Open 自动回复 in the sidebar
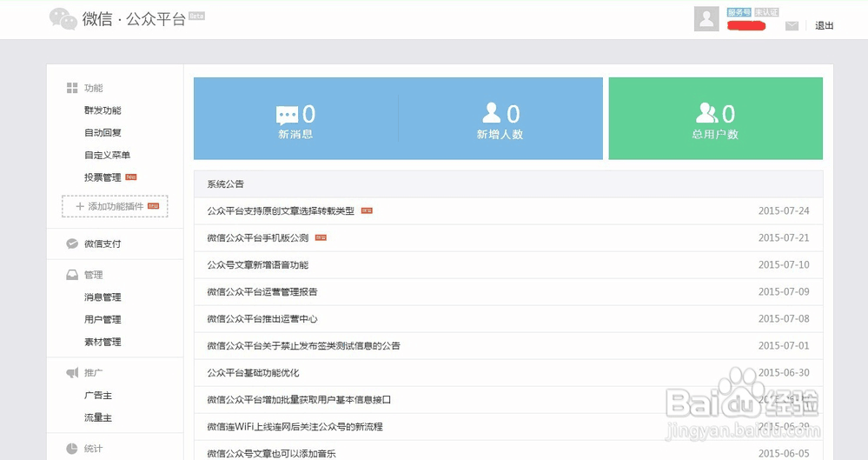Viewport: 868px width, 460px height. pos(103,132)
